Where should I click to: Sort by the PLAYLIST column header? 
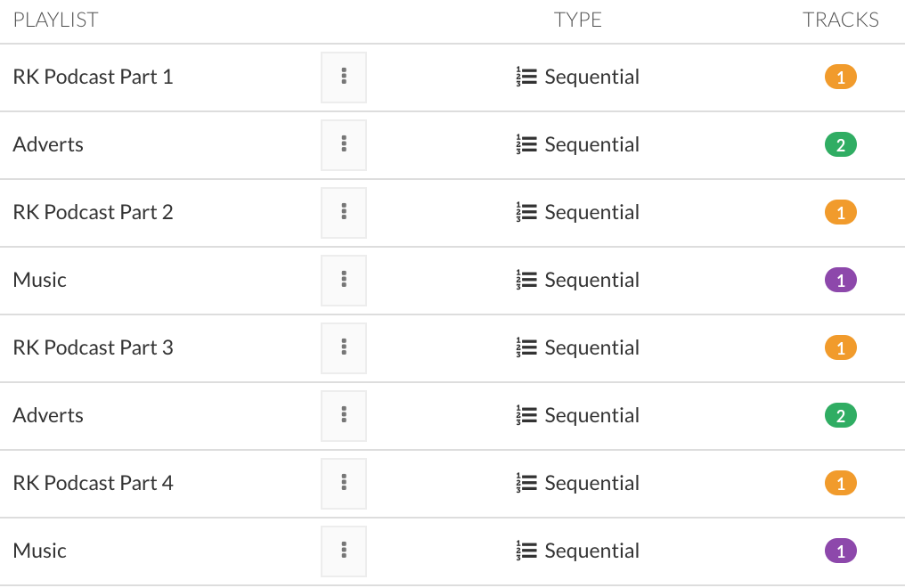point(55,20)
